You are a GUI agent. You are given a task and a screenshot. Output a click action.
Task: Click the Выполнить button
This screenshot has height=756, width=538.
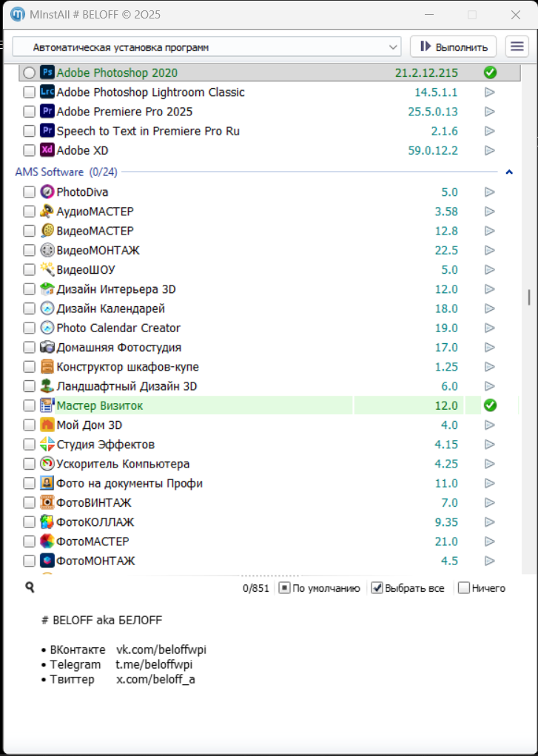pos(454,47)
